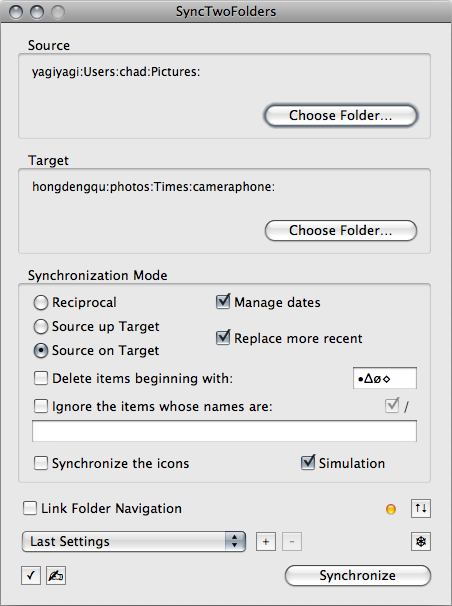Click the plus icon to add settings
Viewport: 452px width, 606px height.
[x=266, y=541]
